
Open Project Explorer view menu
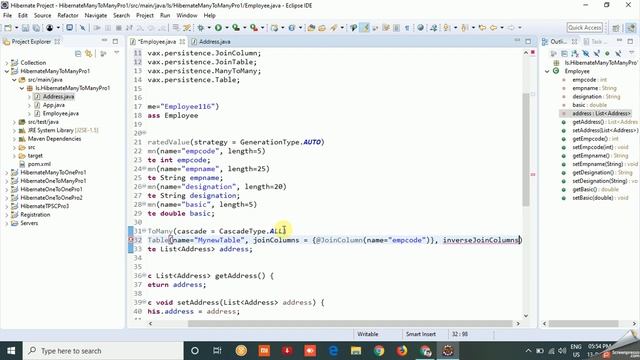(x=117, y=53)
